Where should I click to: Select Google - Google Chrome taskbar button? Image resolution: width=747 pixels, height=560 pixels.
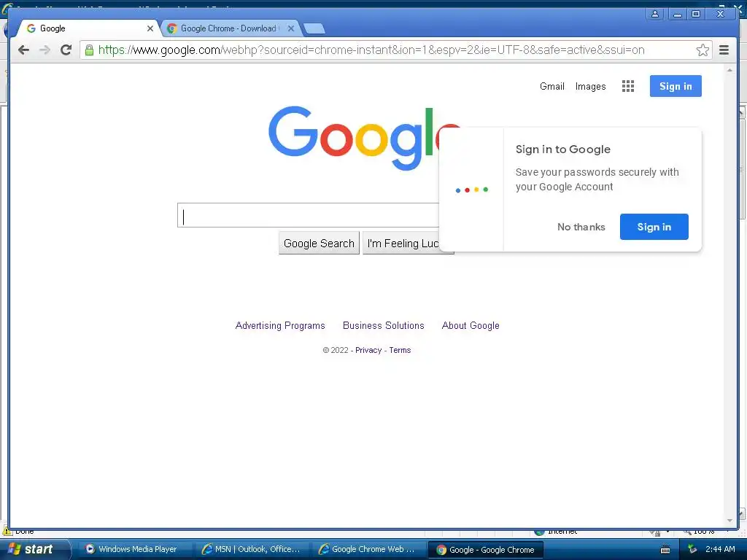point(485,550)
